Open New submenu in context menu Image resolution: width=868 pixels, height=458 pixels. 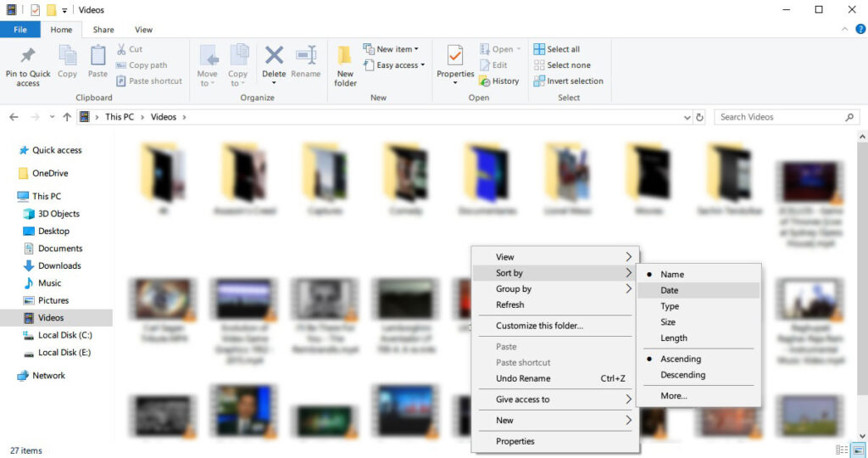pyautogui.click(x=555, y=421)
